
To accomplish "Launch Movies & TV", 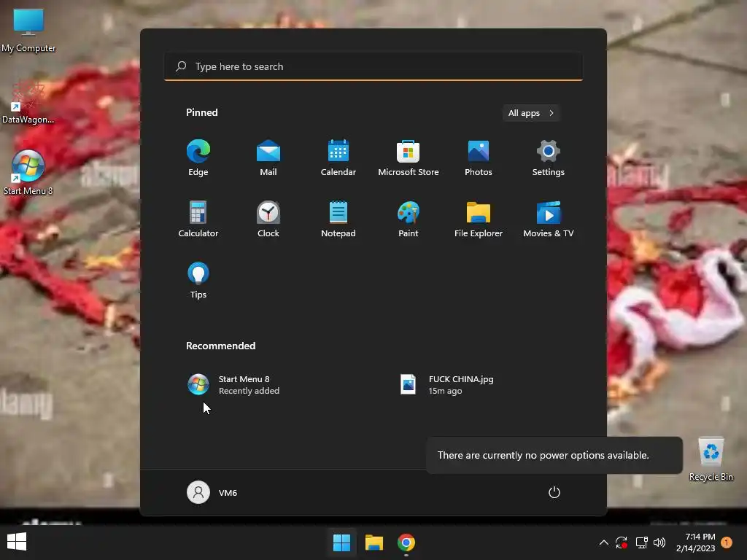I will tap(549, 219).
